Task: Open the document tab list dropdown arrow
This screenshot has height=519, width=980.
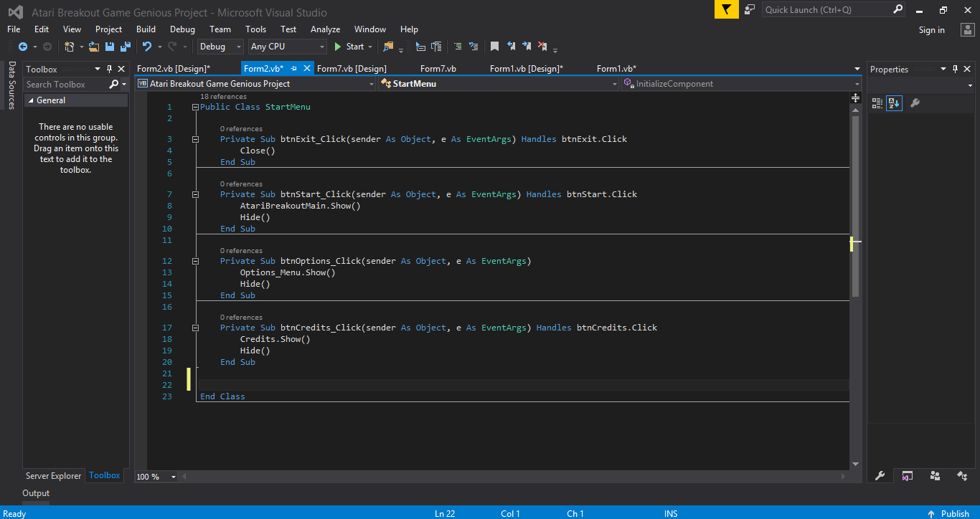Action: (x=857, y=69)
